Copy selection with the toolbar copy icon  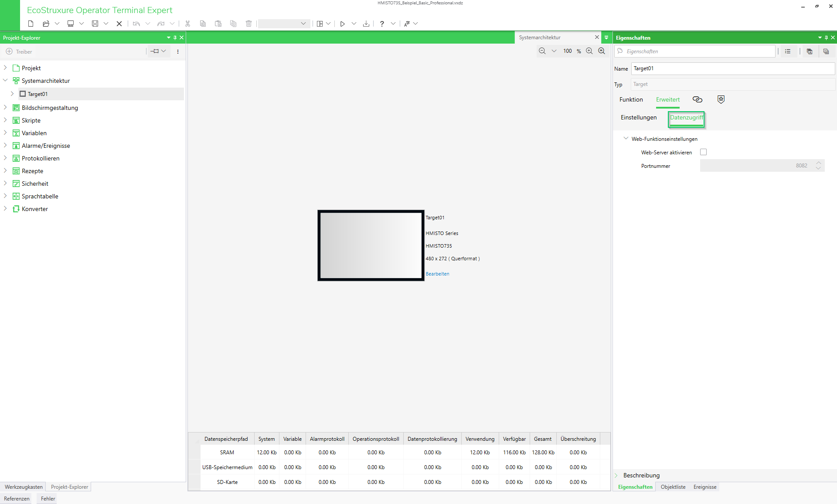(203, 24)
